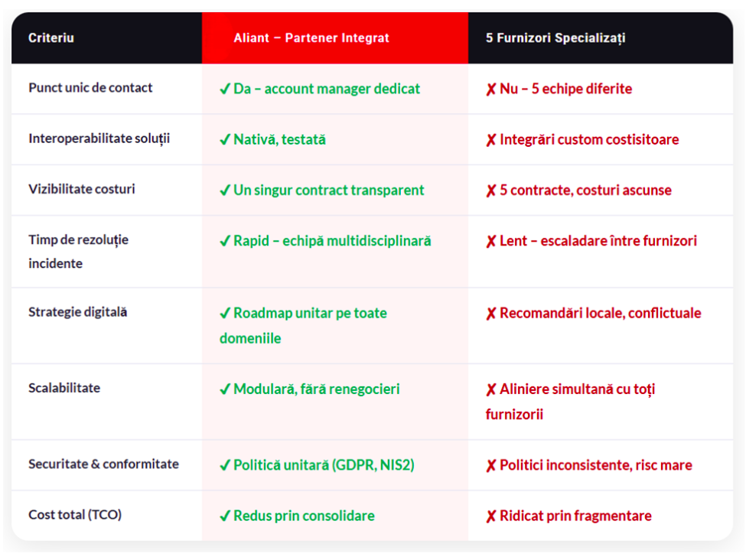
Task: Click green checkmark beside 'Da – account manager dedicat'
Action: [x=225, y=90]
